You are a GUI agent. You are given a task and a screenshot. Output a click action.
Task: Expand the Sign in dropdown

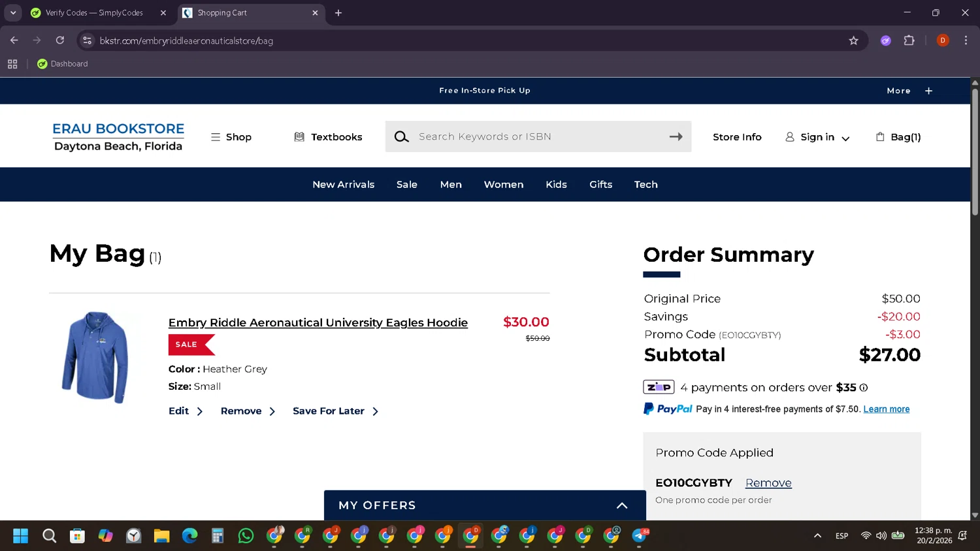(x=845, y=138)
